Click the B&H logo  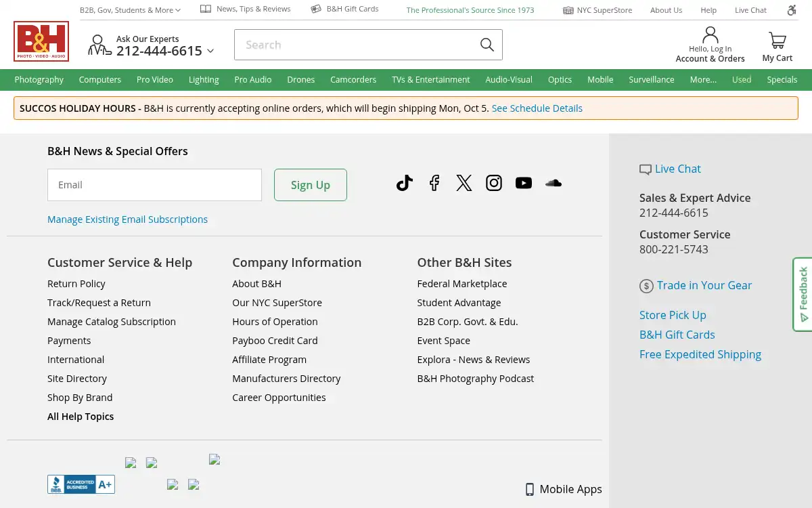pyautogui.click(x=41, y=41)
